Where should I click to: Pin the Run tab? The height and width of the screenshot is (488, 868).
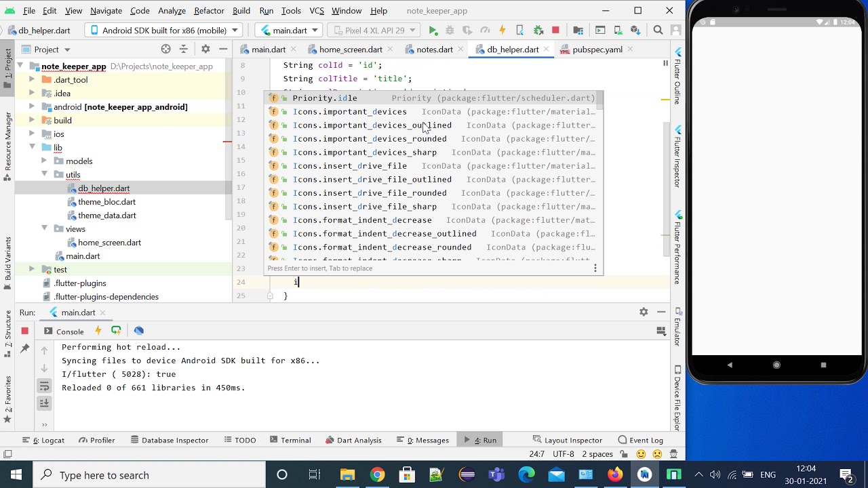tap(25, 348)
